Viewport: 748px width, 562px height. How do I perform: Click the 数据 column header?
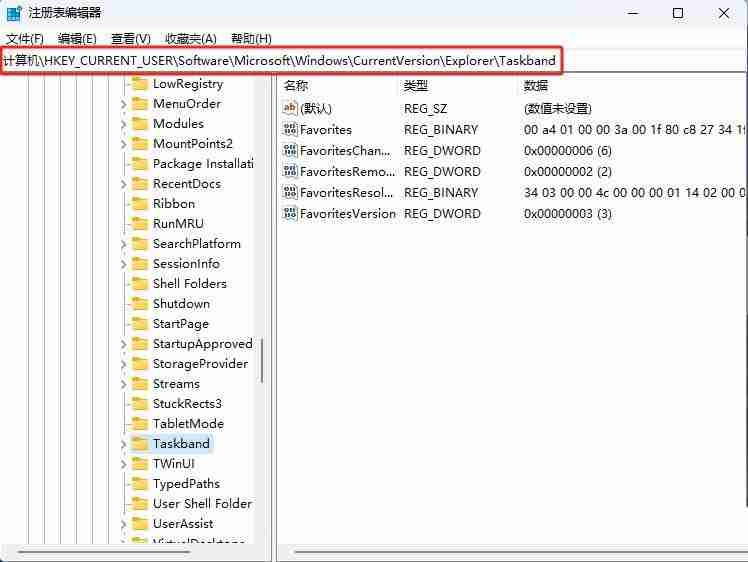[x=536, y=86]
